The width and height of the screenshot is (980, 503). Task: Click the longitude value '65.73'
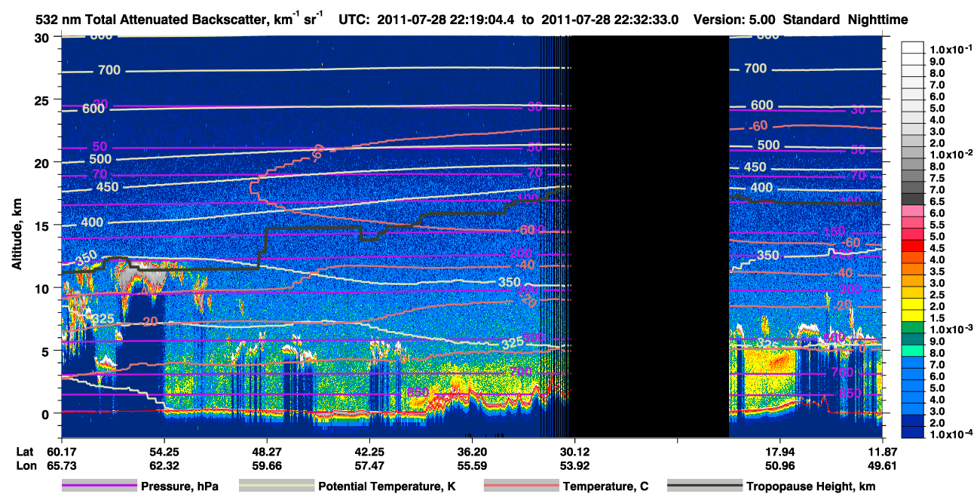click(x=61, y=465)
